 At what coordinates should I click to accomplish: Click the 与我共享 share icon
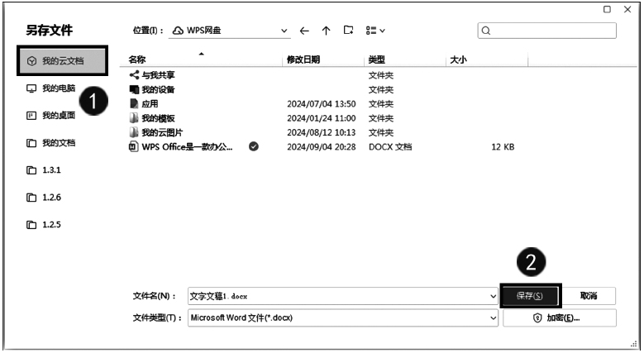pyautogui.click(x=134, y=75)
